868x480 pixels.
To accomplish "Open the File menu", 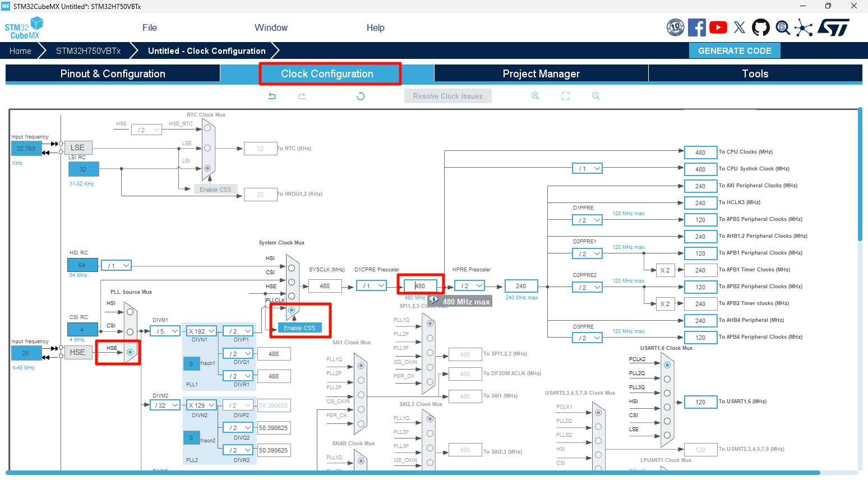I will point(150,27).
